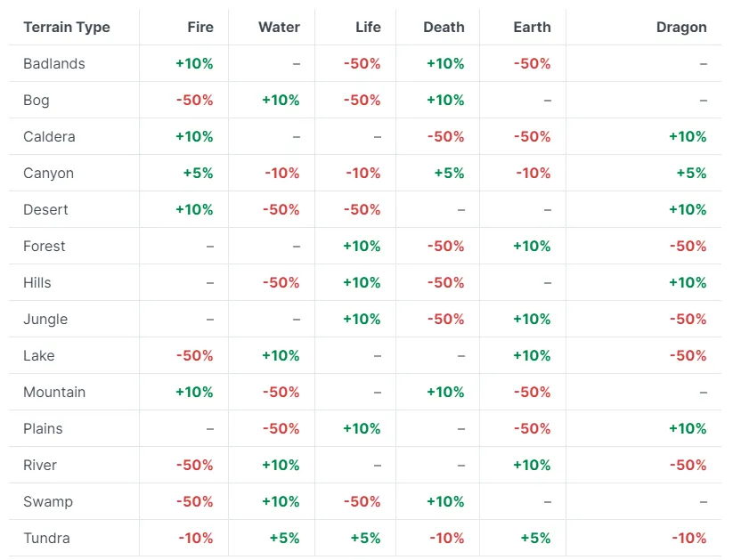Click the Life column header

point(368,27)
